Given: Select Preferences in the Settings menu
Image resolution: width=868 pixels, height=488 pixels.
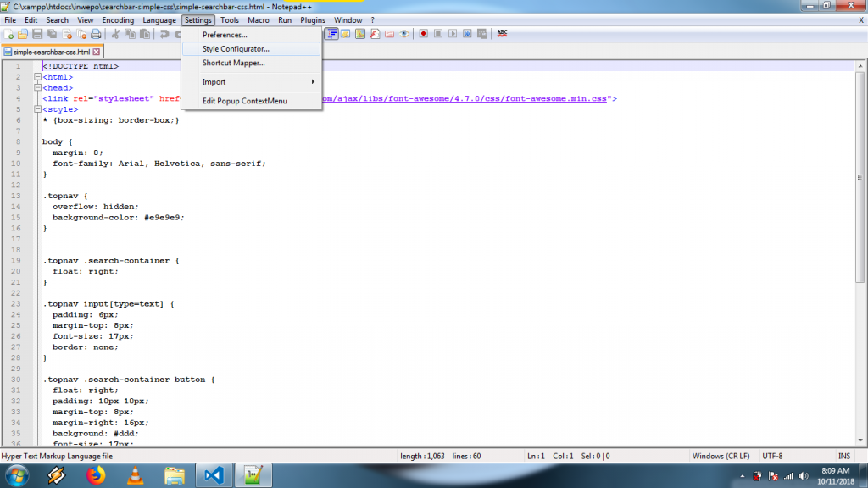Looking at the screenshot, I should coord(225,35).
